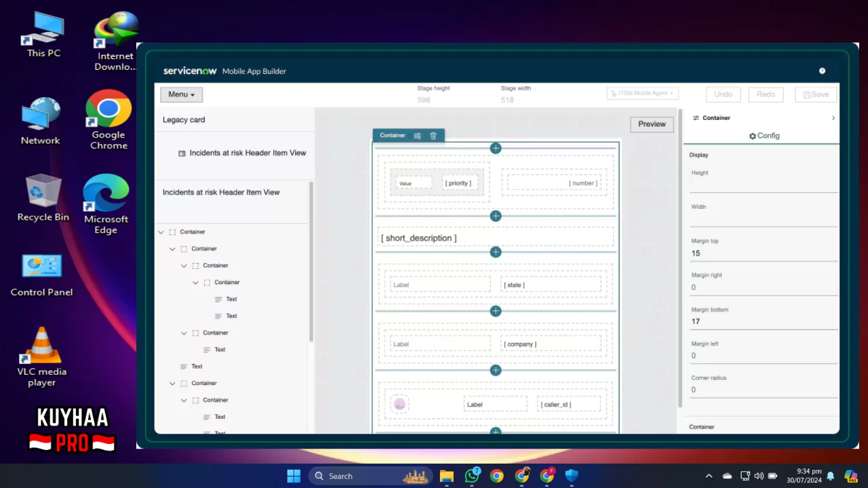Open Recycle Bin on the desktop
Image resolution: width=868 pixels, height=488 pixels.
tap(43, 197)
